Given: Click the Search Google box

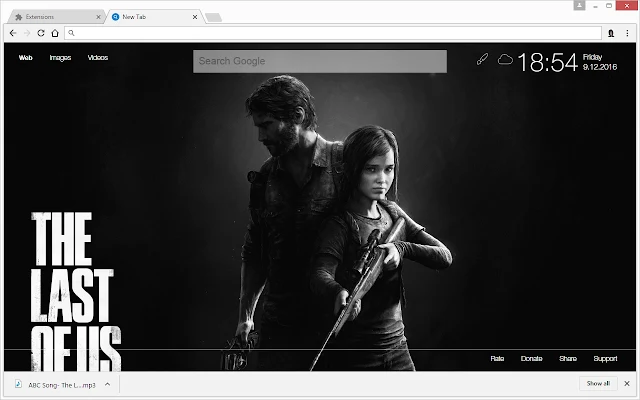Looking at the screenshot, I should coord(320,61).
